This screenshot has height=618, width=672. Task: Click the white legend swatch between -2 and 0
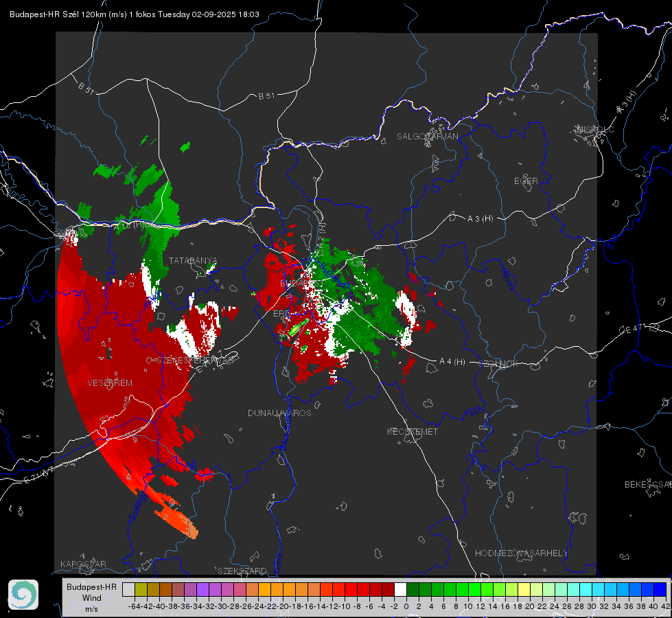[400, 589]
